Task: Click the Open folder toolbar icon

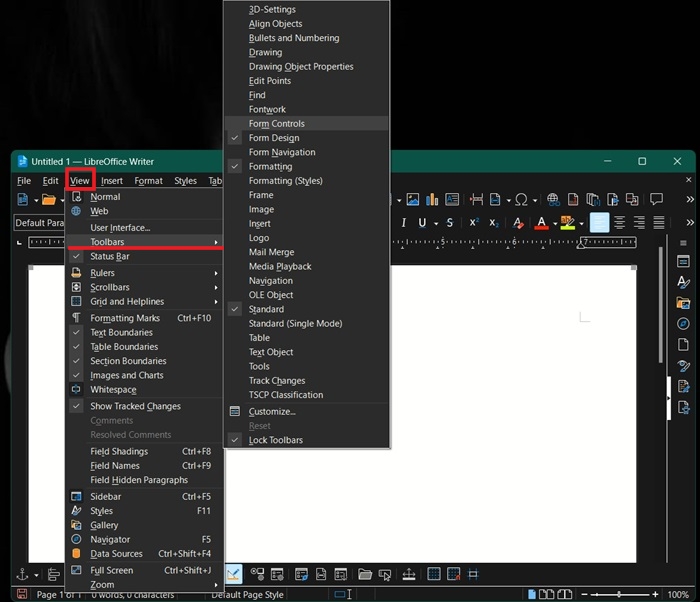Action: coord(49,199)
